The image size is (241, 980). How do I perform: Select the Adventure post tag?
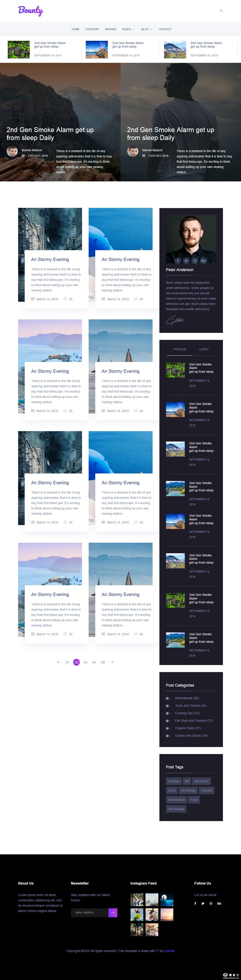(201, 781)
